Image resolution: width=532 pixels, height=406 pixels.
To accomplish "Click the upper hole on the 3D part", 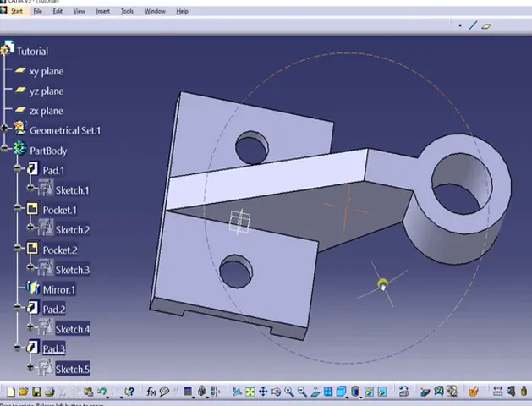I will point(250,149).
